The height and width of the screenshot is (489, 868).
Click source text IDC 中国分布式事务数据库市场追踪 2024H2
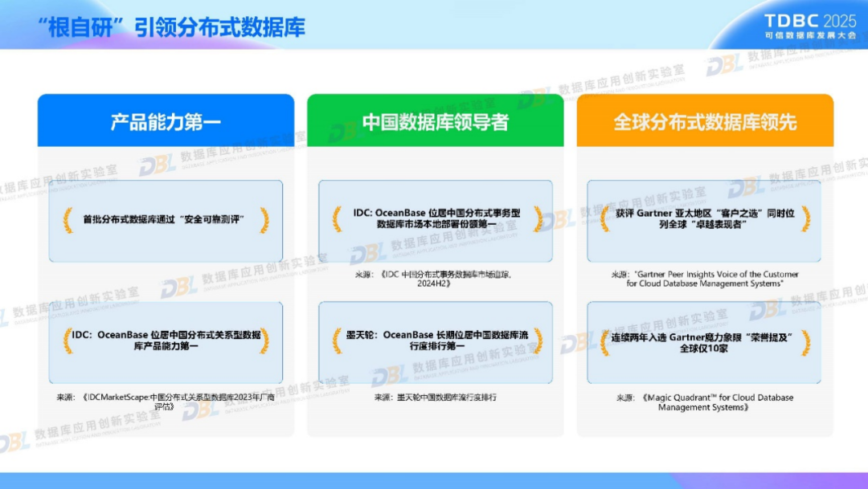point(433,279)
